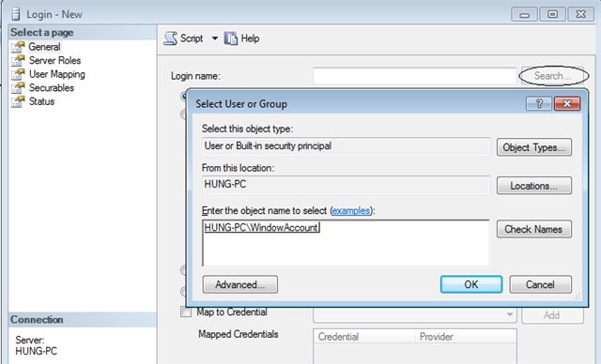
Task: Click the Script scroll icon
Action: tap(171, 38)
